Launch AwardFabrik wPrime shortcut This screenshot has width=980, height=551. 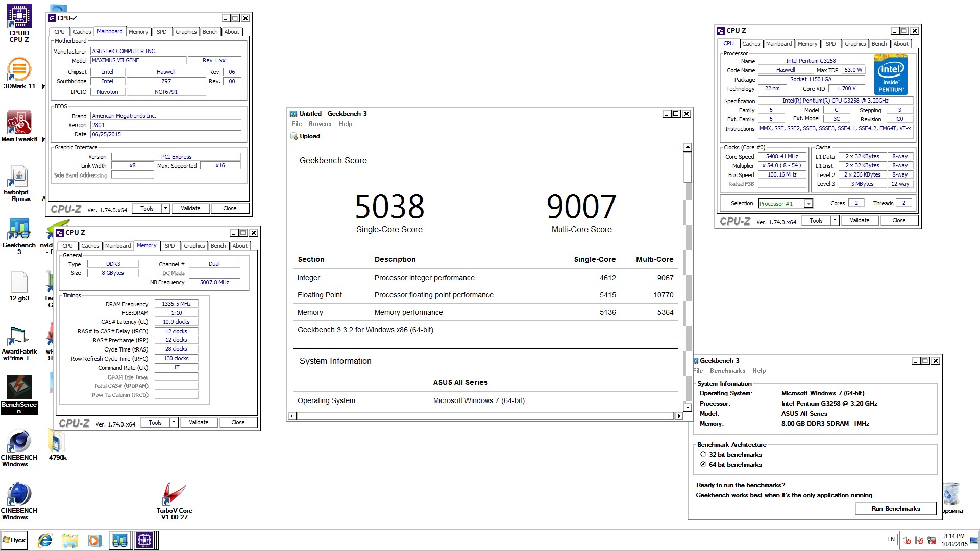pos(19,343)
